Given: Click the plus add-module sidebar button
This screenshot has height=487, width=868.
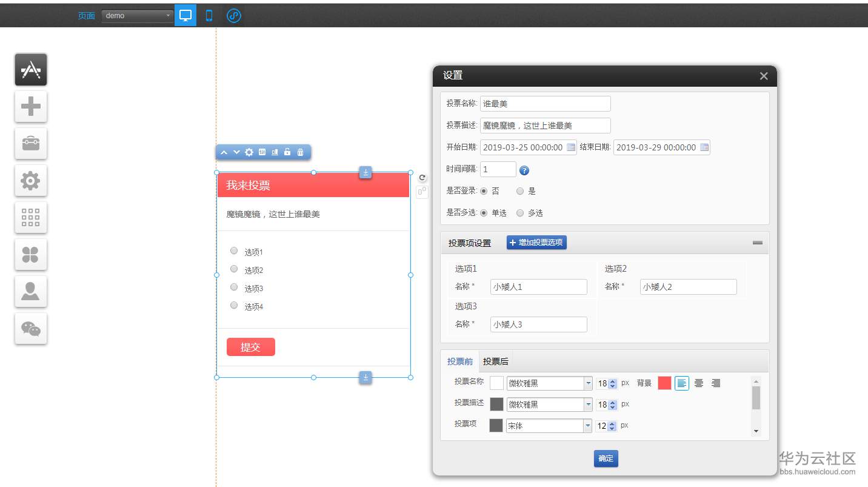Looking at the screenshot, I should pyautogui.click(x=31, y=107).
